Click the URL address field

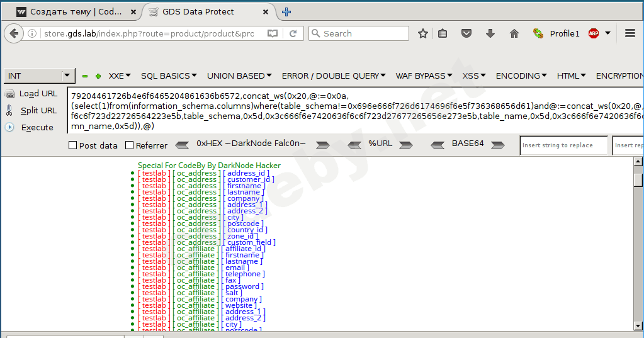149,34
